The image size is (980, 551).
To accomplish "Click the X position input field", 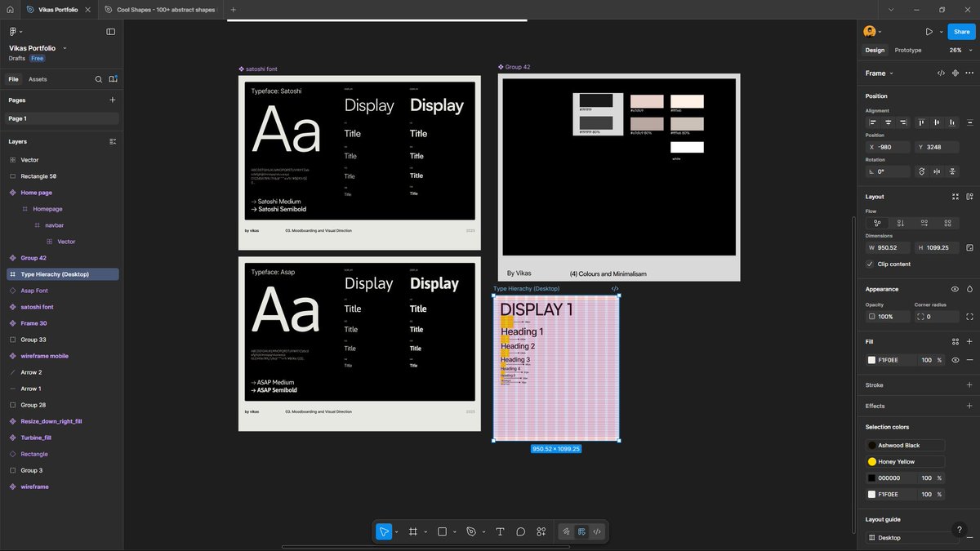I will (887, 146).
